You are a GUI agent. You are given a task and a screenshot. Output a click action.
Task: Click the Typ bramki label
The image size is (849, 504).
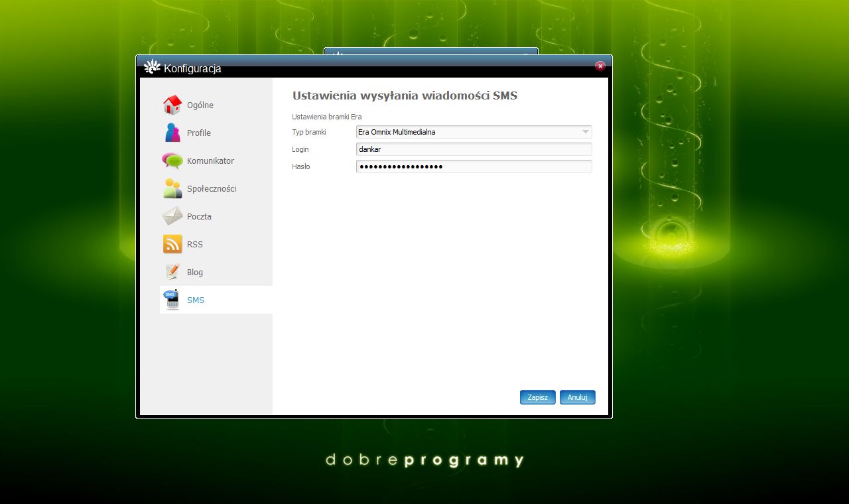(x=309, y=132)
